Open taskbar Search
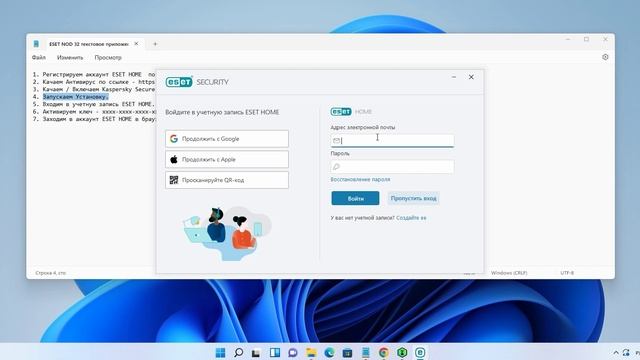 click(238, 353)
